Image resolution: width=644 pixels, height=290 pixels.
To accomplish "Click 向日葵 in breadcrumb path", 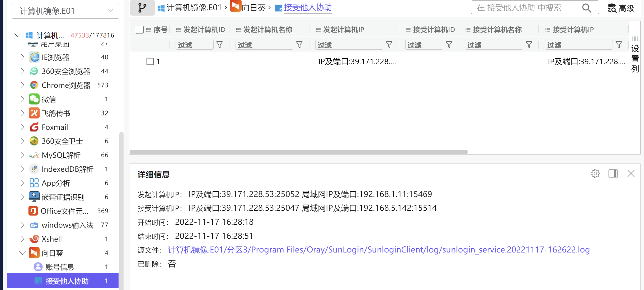I will pyautogui.click(x=253, y=8).
